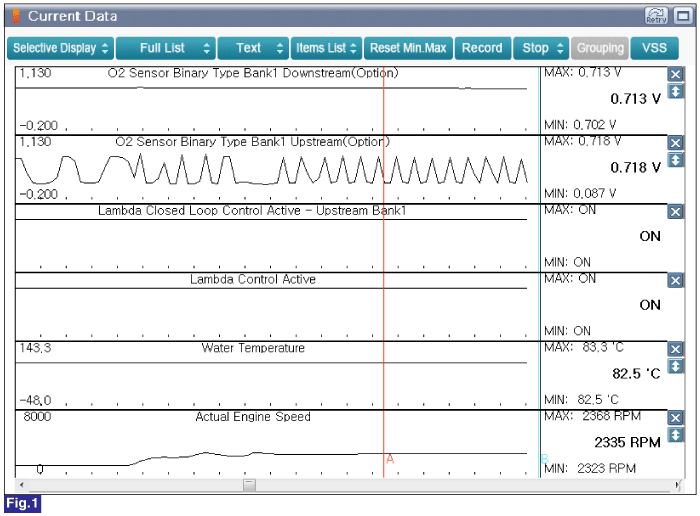Image resolution: width=700 pixels, height=516 pixels.
Task: Remove the Water Temperature graph
Action: (675, 349)
